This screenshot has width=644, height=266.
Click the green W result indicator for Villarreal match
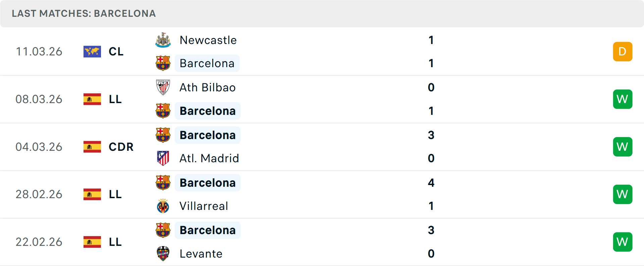(x=623, y=194)
